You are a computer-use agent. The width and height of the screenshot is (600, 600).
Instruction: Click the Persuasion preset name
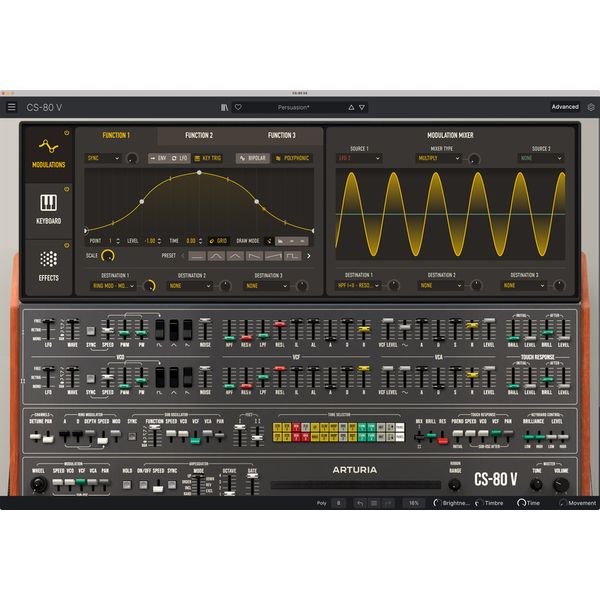coord(293,108)
